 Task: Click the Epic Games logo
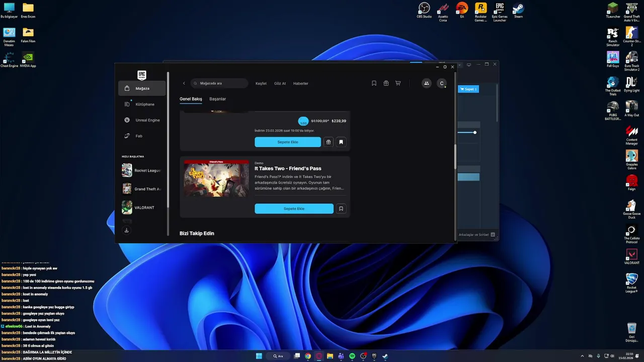click(142, 75)
